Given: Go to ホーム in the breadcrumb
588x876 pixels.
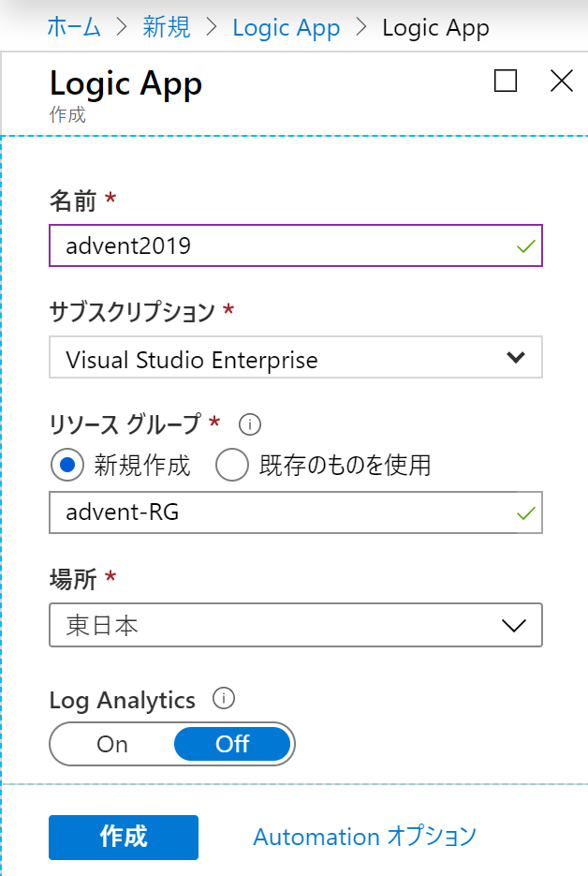Looking at the screenshot, I should click(74, 27).
